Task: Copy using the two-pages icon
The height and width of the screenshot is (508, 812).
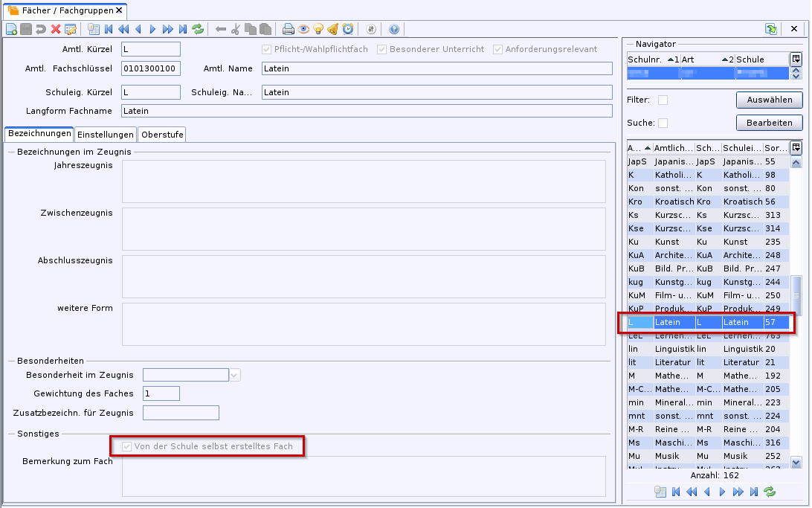Action: pyautogui.click(x=250, y=29)
